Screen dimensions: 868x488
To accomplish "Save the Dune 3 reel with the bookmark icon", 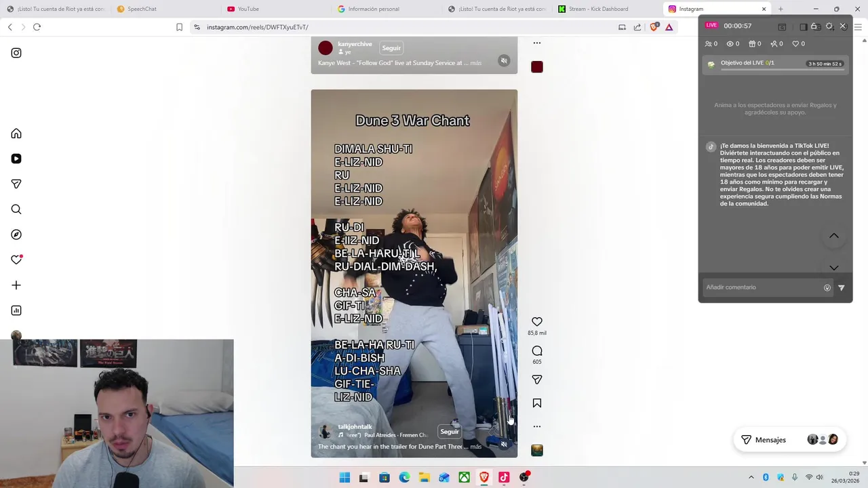I will [x=537, y=403].
